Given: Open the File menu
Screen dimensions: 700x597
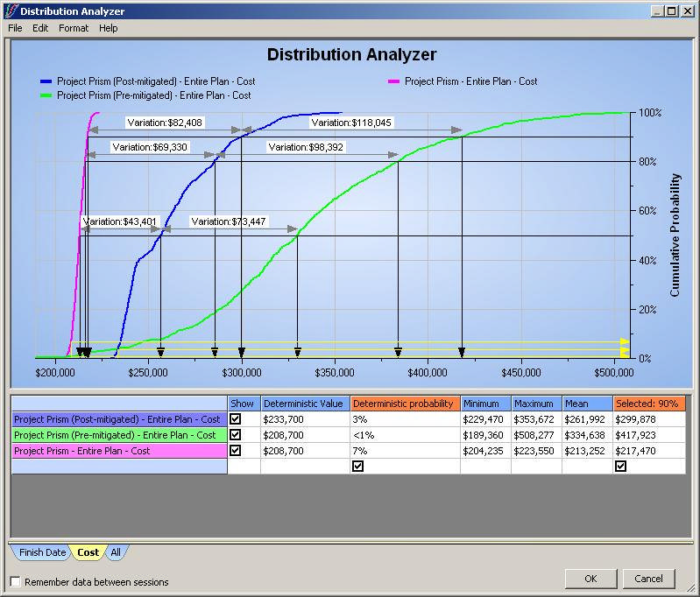Looking at the screenshot, I should click(x=15, y=28).
